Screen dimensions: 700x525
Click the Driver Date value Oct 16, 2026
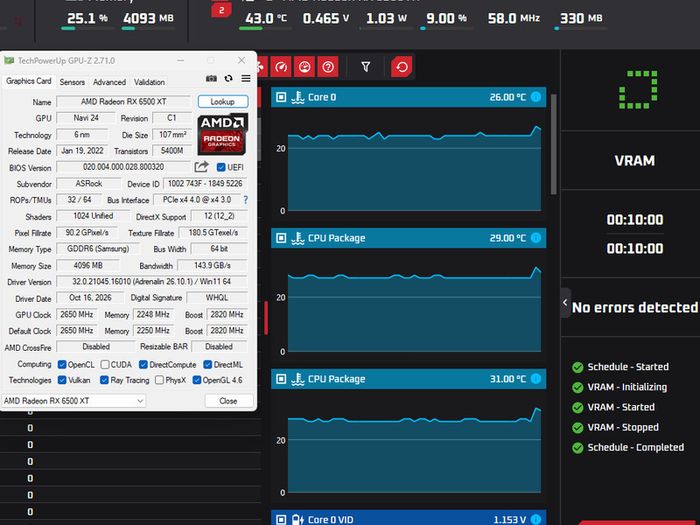click(x=90, y=297)
